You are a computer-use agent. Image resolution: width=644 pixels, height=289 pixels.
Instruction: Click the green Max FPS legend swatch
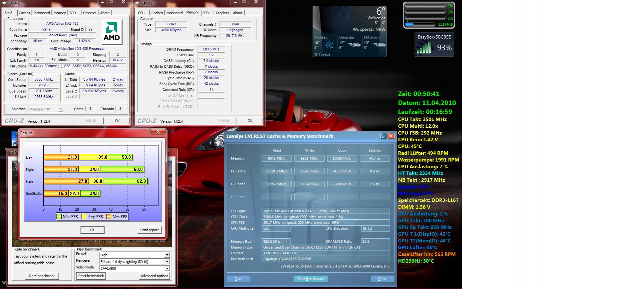tap(59, 217)
